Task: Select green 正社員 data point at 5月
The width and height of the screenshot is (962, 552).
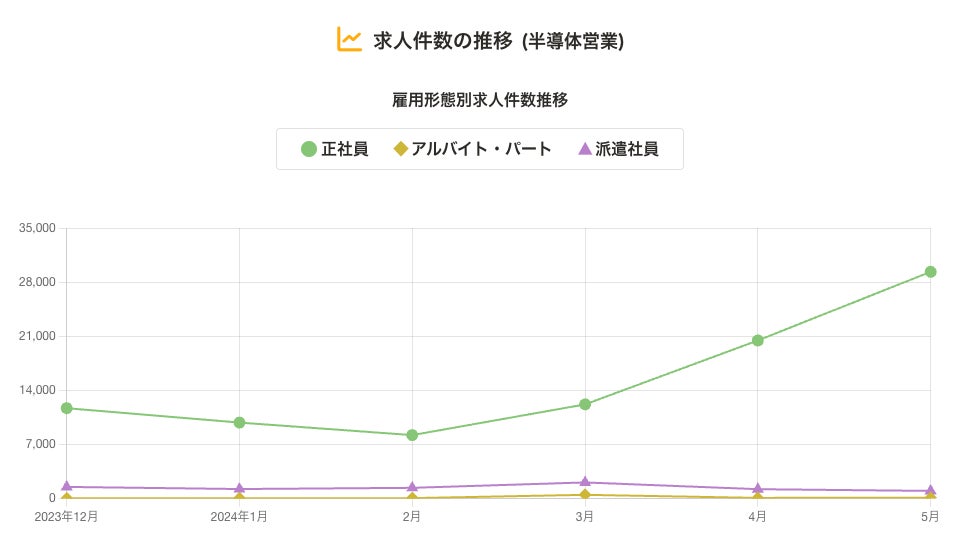Action: pos(931,272)
